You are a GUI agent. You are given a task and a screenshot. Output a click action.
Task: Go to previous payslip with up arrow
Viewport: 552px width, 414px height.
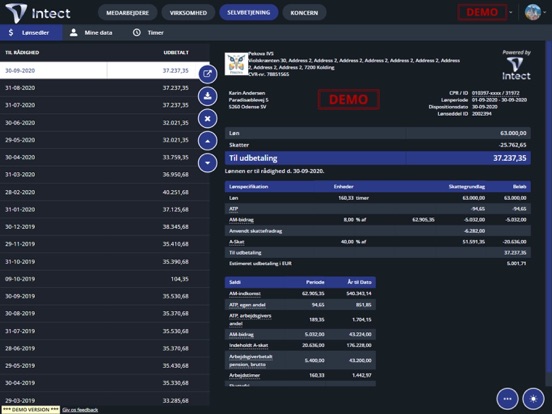[207, 141]
